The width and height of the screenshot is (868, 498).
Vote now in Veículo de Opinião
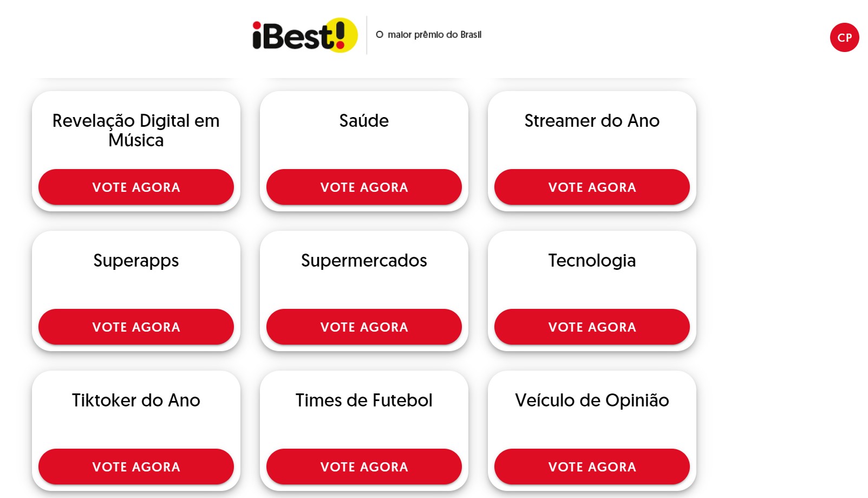pos(592,467)
